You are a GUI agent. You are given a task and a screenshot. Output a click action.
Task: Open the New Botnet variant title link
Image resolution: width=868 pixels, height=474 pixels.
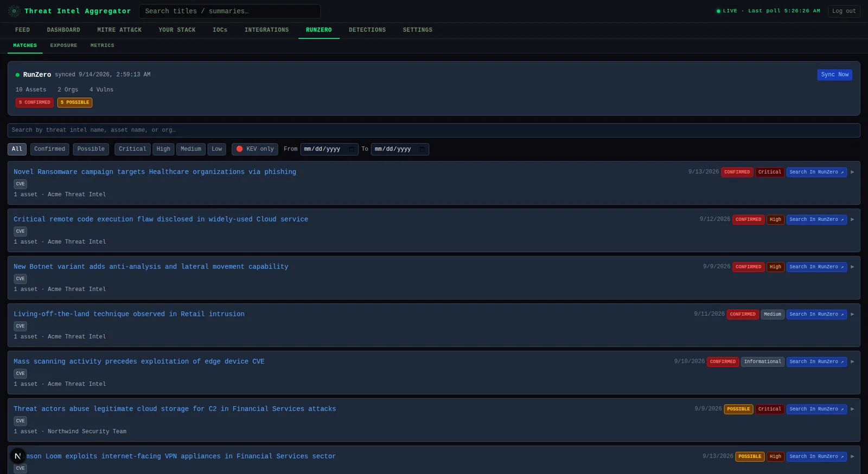coord(151,267)
